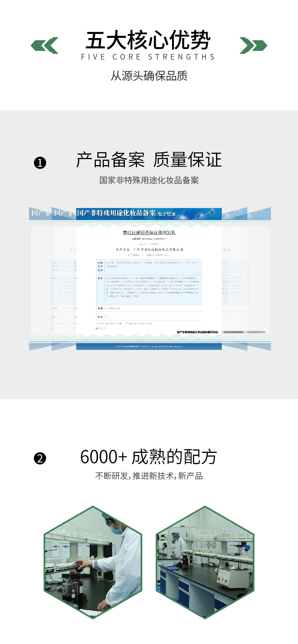Click the 成分 ingredients box in certificate
The height and width of the screenshot is (644, 298).
[x=149, y=289]
